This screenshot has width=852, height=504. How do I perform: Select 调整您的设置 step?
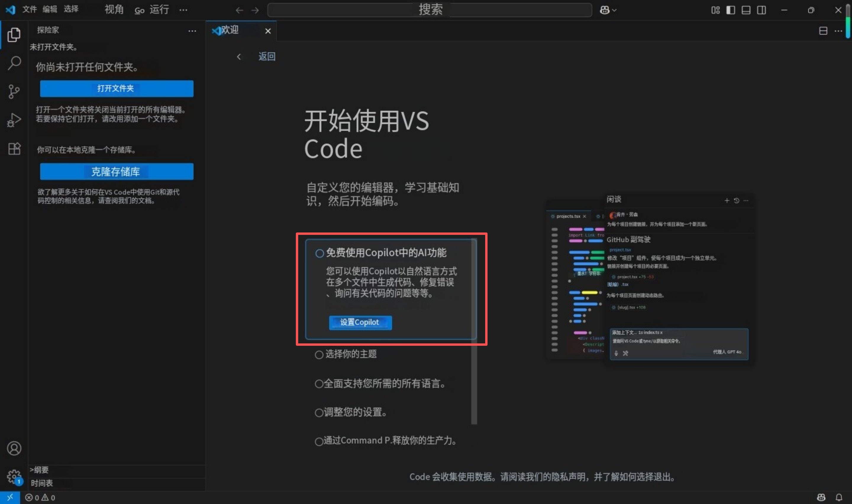tap(351, 412)
